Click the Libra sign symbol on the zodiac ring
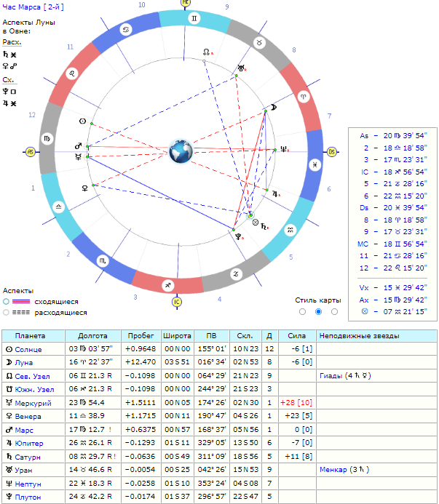 [x=58, y=207]
